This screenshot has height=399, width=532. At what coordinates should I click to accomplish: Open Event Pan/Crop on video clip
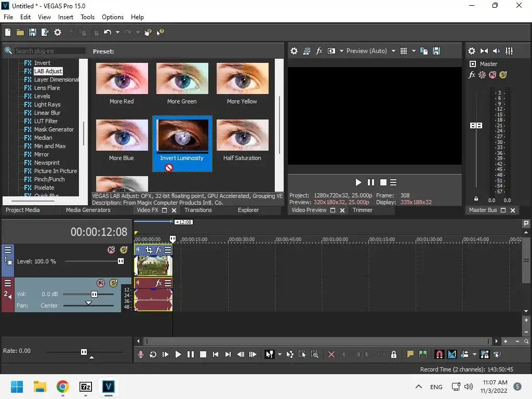(x=149, y=250)
